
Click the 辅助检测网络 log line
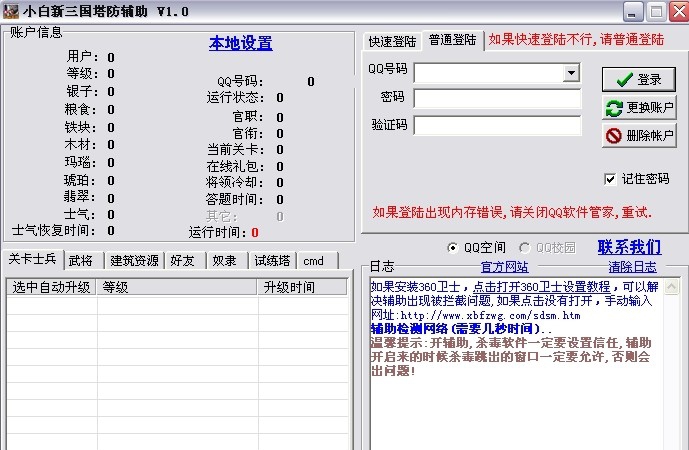(x=461, y=328)
